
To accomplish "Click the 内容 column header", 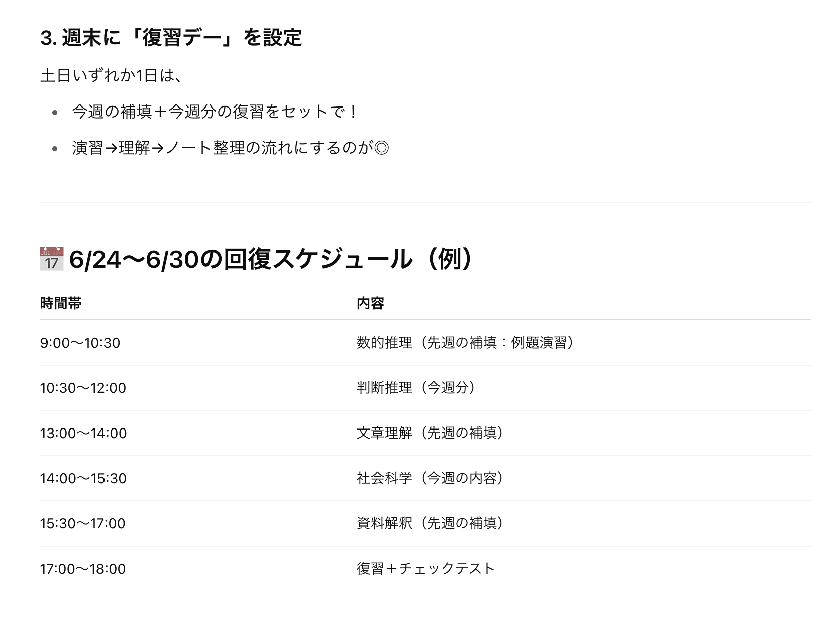I will [x=370, y=303].
